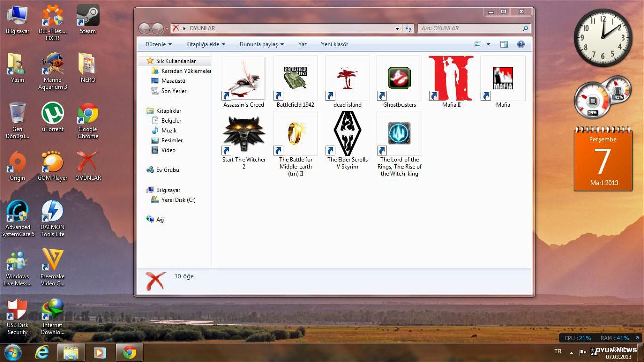Select Start The Witcher 2 shortcut
644x362 pixels.
coord(244,141)
